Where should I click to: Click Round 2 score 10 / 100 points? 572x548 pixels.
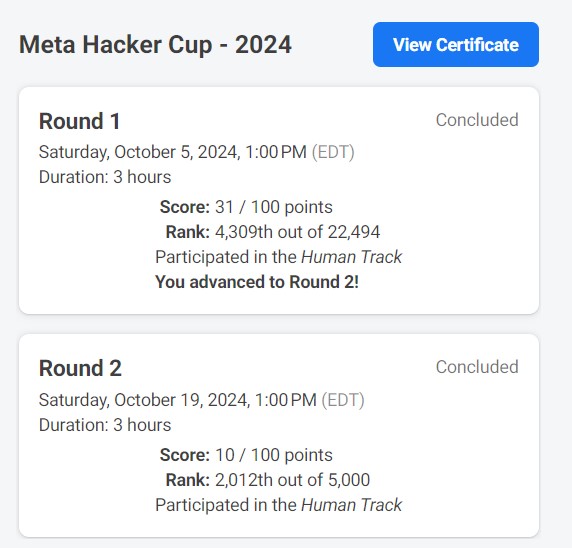274,455
